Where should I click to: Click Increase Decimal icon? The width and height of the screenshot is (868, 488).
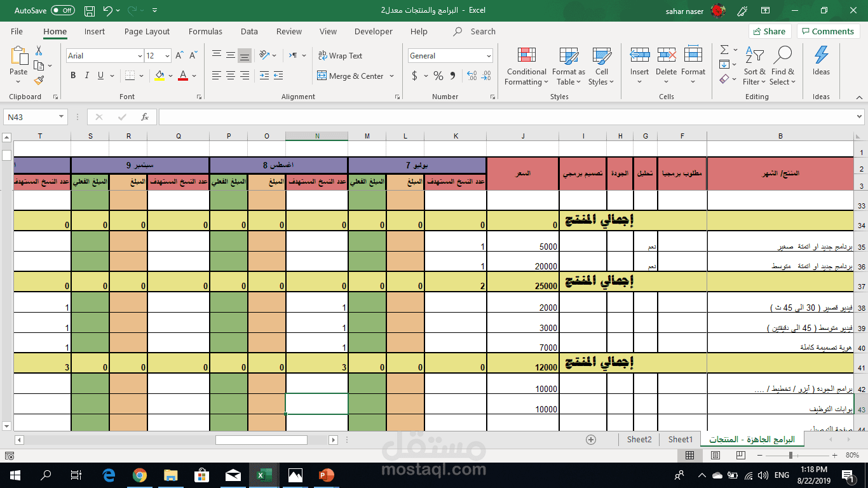point(471,76)
